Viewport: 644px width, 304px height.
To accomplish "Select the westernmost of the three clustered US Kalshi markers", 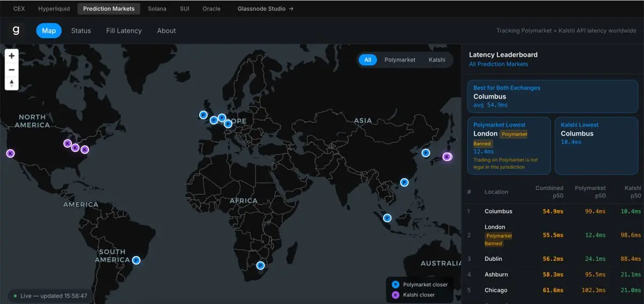I will pyautogui.click(x=68, y=143).
